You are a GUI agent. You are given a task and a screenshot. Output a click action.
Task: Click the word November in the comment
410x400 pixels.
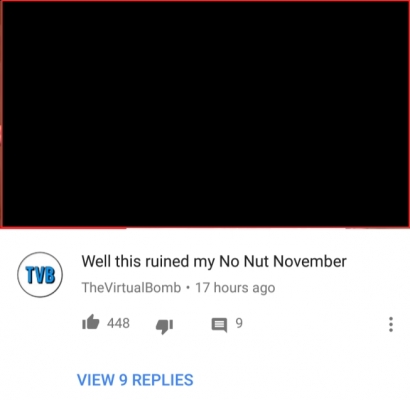tap(310, 261)
